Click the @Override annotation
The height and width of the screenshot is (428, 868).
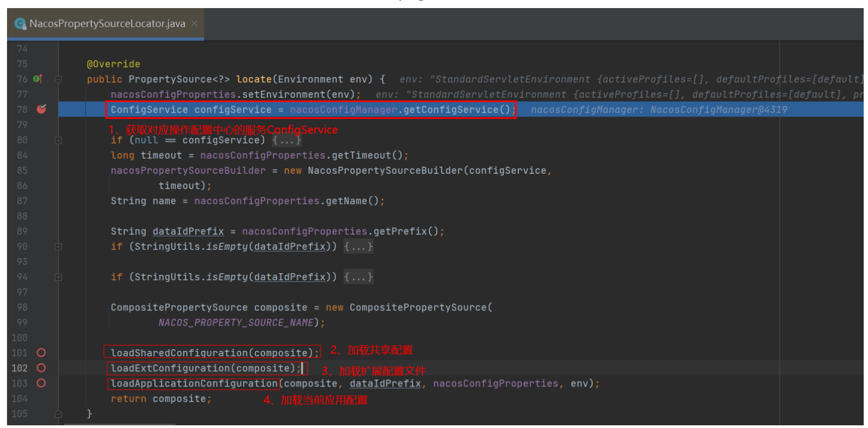113,64
